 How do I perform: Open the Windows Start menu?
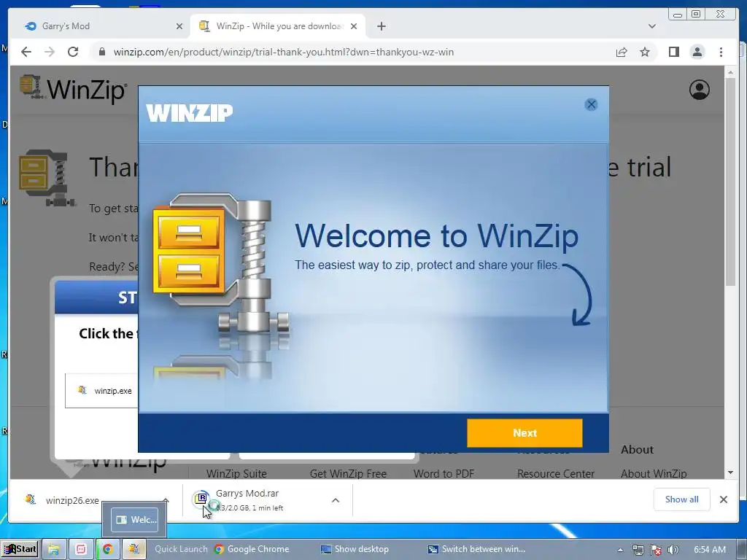tap(20, 549)
